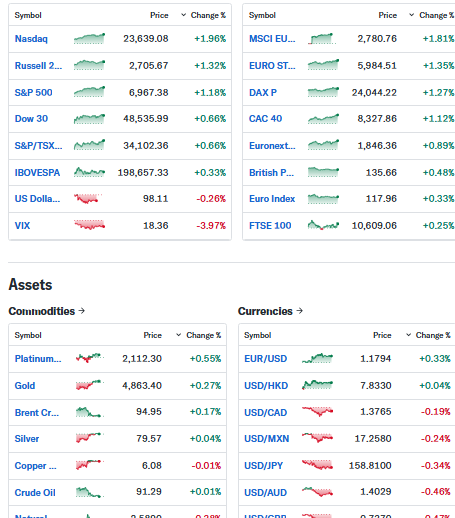Image resolution: width=455 pixels, height=518 pixels.
Task: Sort Currencies by Change % chevron
Action: point(408,335)
